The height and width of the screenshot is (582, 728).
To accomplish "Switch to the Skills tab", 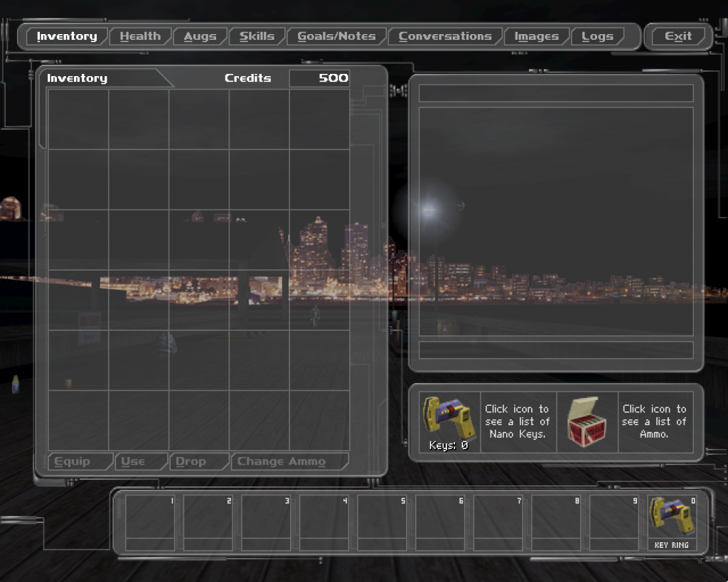I will pyautogui.click(x=257, y=36).
